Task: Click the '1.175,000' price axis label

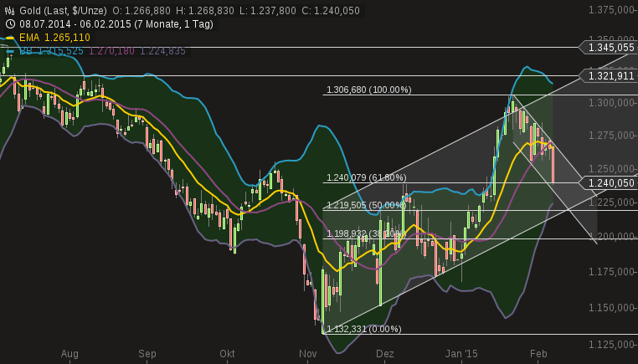Action: click(611, 272)
